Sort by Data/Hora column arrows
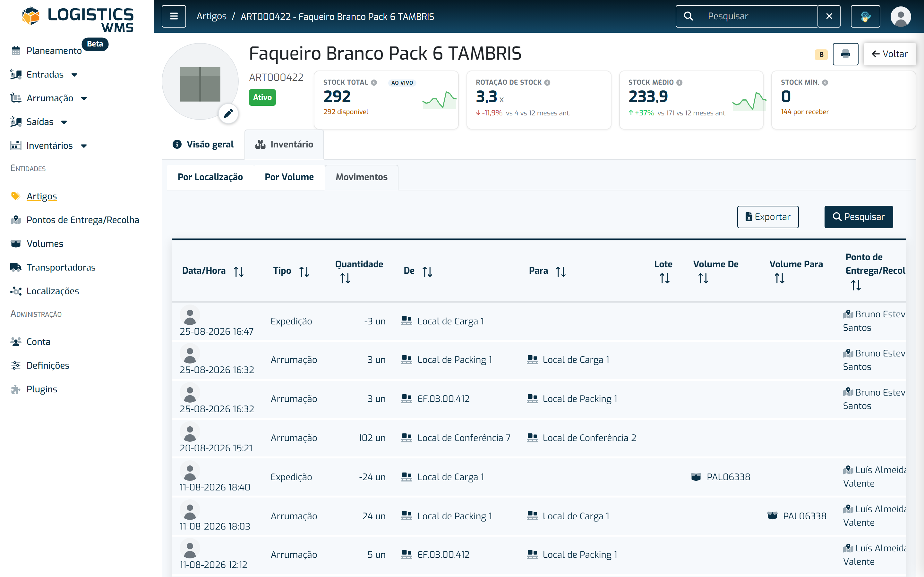The width and height of the screenshot is (924, 577). [239, 272]
